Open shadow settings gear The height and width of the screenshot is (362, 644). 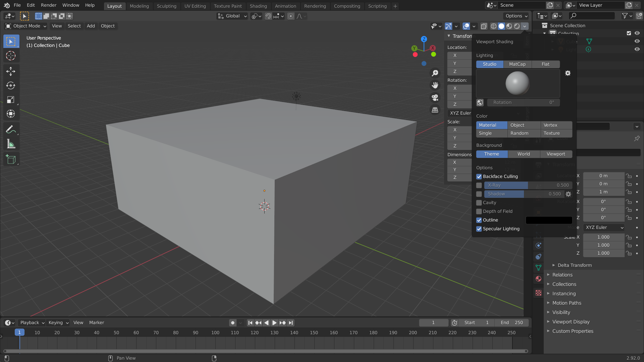[568, 194]
